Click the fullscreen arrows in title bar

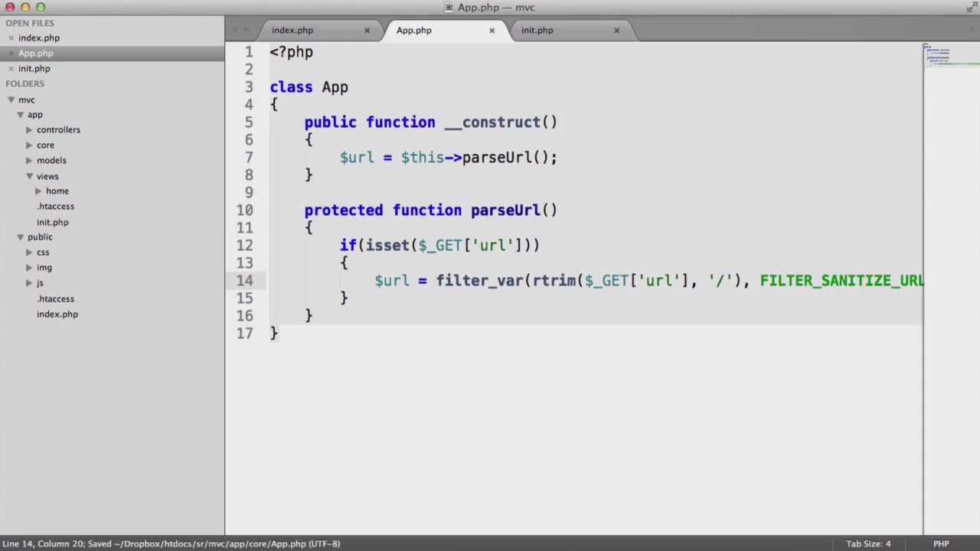(972, 8)
